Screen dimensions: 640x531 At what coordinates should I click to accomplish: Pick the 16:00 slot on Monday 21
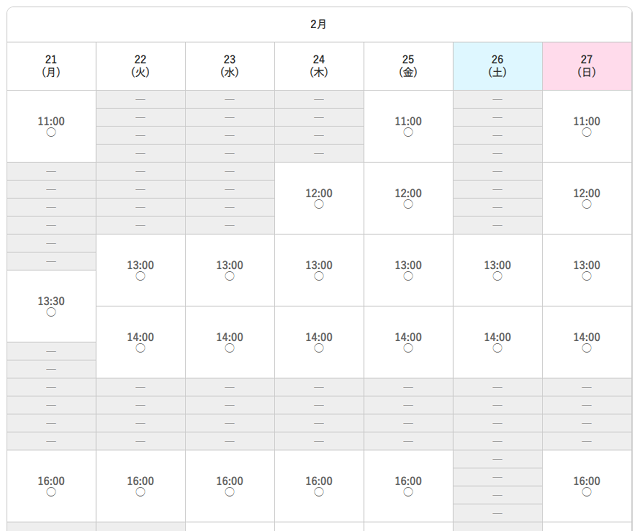click(x=51, y=486)
